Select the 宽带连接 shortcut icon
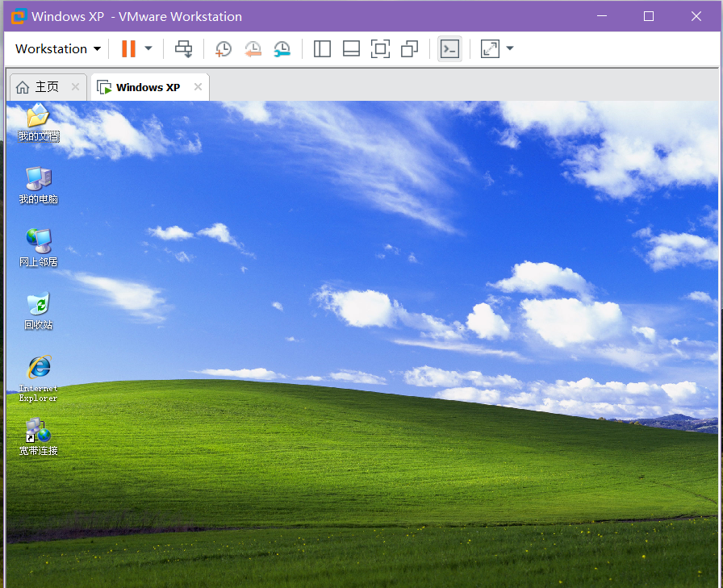 point(38,437)
